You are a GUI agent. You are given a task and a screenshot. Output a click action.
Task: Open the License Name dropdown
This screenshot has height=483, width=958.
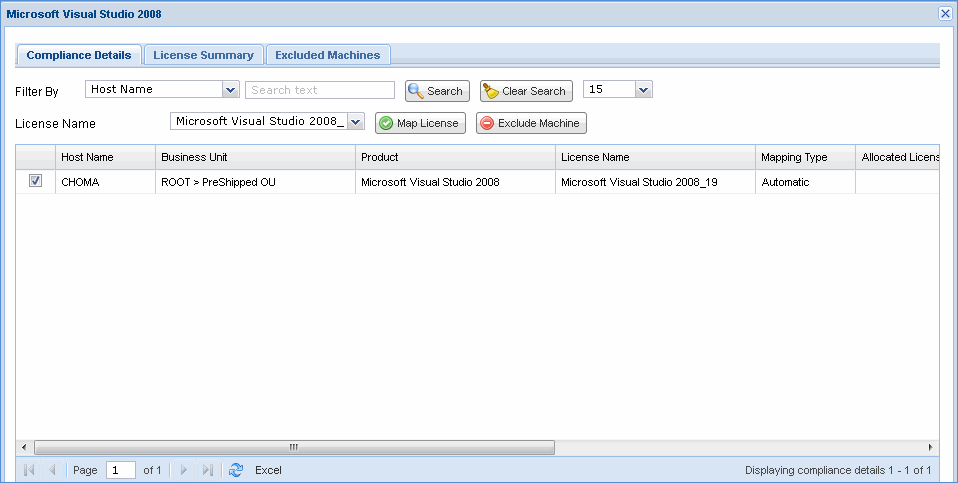355,122
